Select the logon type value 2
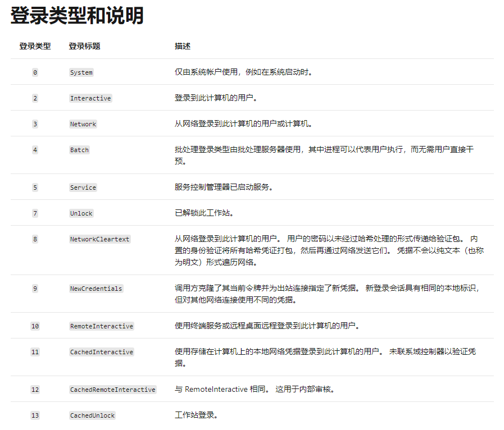This screenshot has width=504, height=430. (35, 98)
